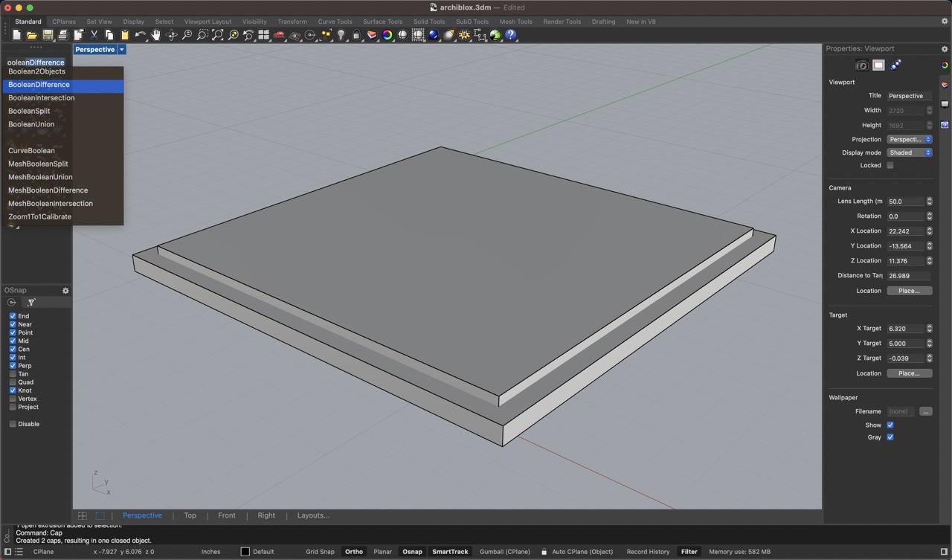
Task: Uncheck the End object snap
Action: (13, 316)
